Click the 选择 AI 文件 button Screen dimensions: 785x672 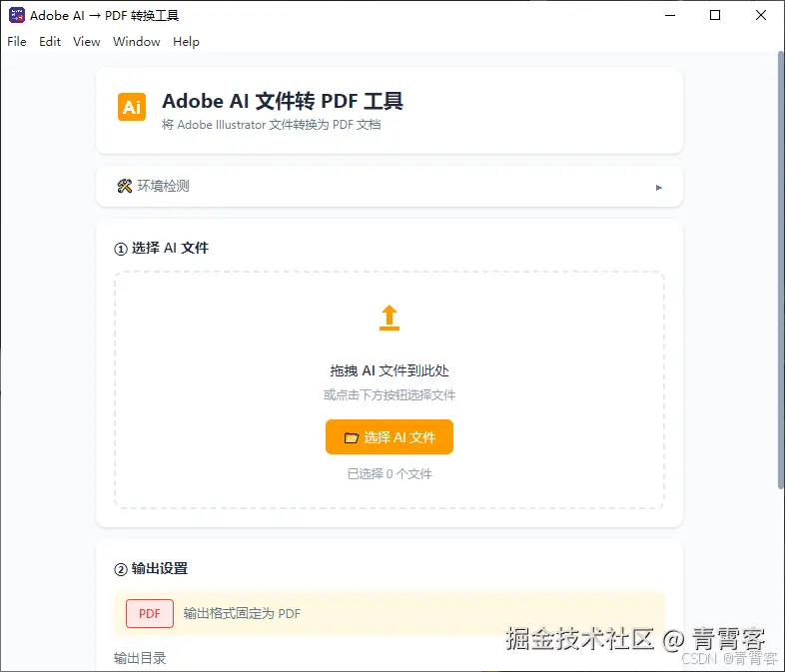tap(390, 437)
